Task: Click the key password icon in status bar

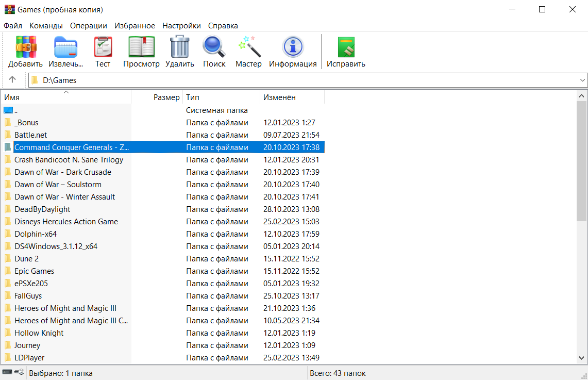Action: (x=19, y=372)
